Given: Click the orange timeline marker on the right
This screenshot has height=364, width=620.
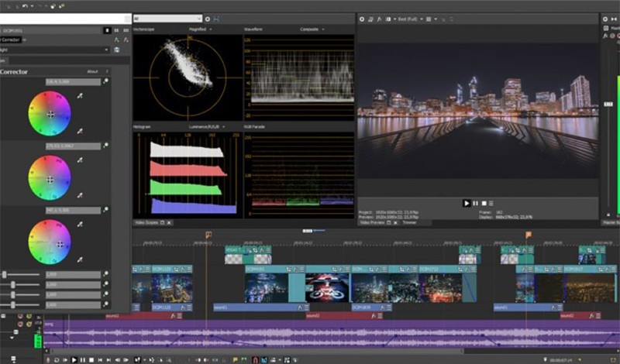Looking at the screenshot, I should pyautogui.click(x=529, y=235).
